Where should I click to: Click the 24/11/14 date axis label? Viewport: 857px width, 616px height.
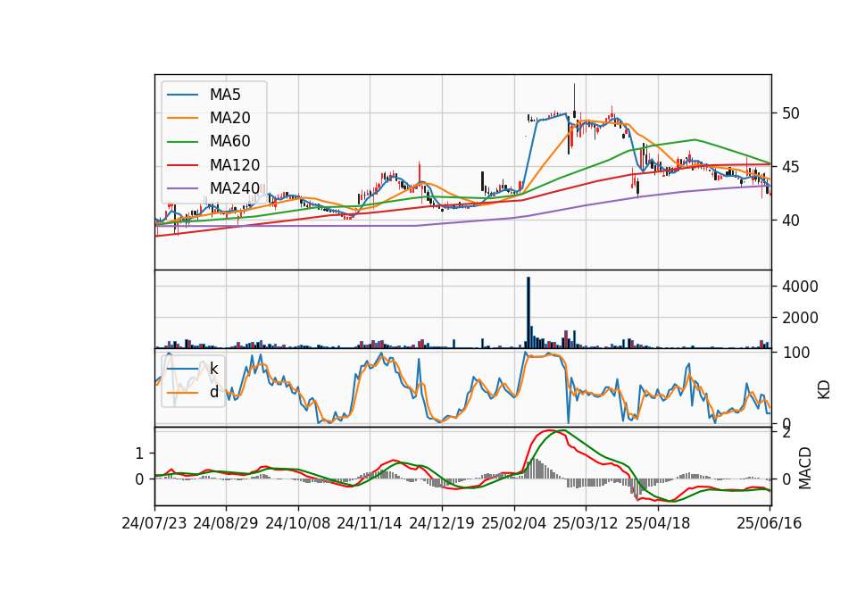point(370,523)
